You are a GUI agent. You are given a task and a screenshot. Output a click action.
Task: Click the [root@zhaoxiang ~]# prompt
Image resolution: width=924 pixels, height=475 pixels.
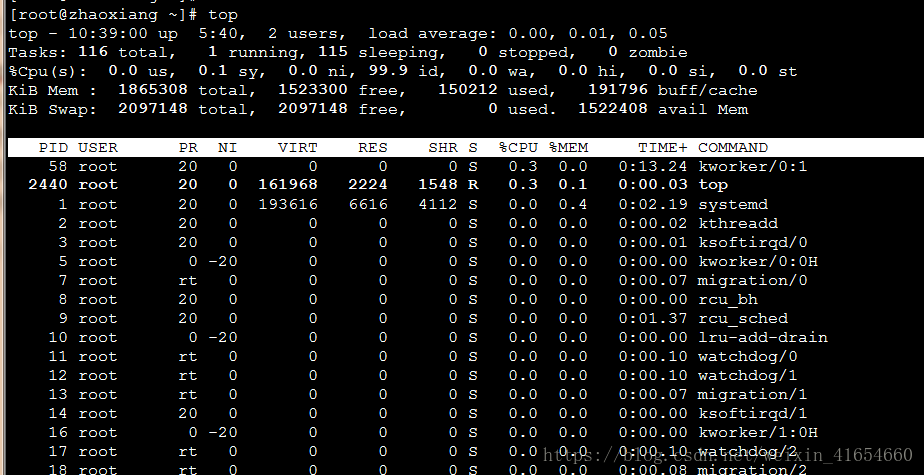104,15
